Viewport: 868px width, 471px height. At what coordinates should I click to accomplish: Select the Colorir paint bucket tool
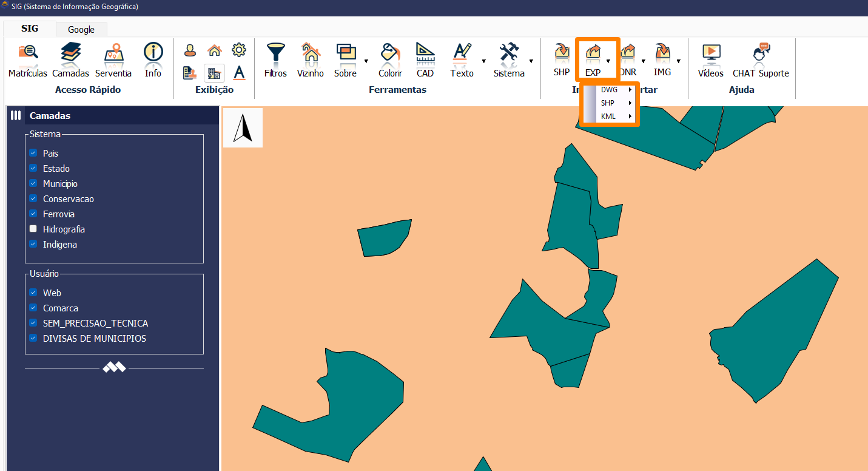[x=390, y=60]
